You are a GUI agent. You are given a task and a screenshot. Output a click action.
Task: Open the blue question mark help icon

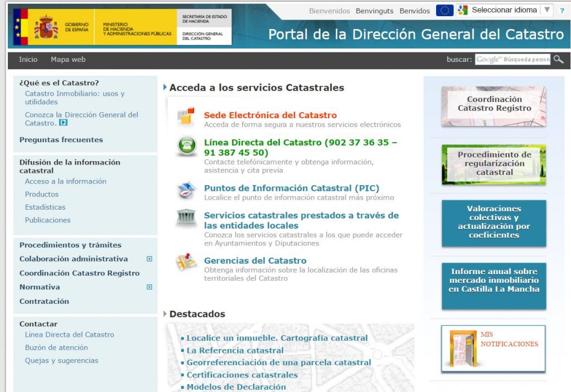tap(561, 9)
